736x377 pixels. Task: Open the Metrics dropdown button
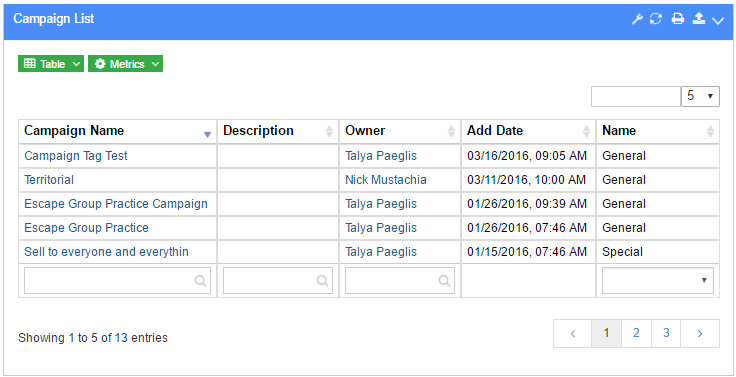[x=125, y=64]
